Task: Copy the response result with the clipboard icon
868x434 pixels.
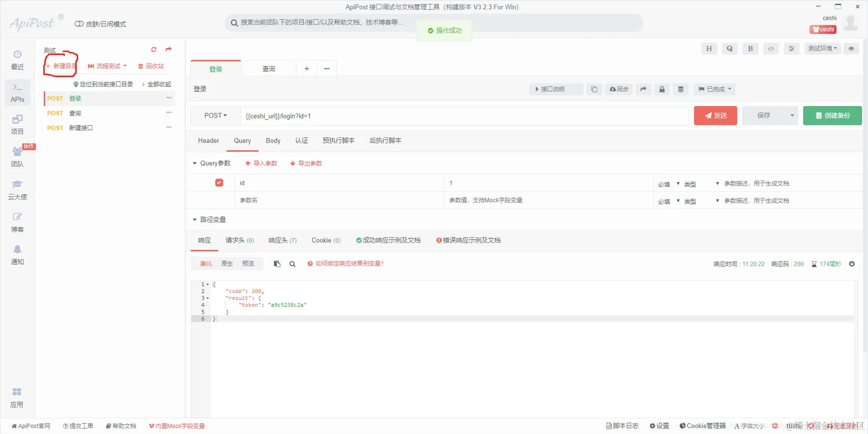Action: tap(277, 264)
